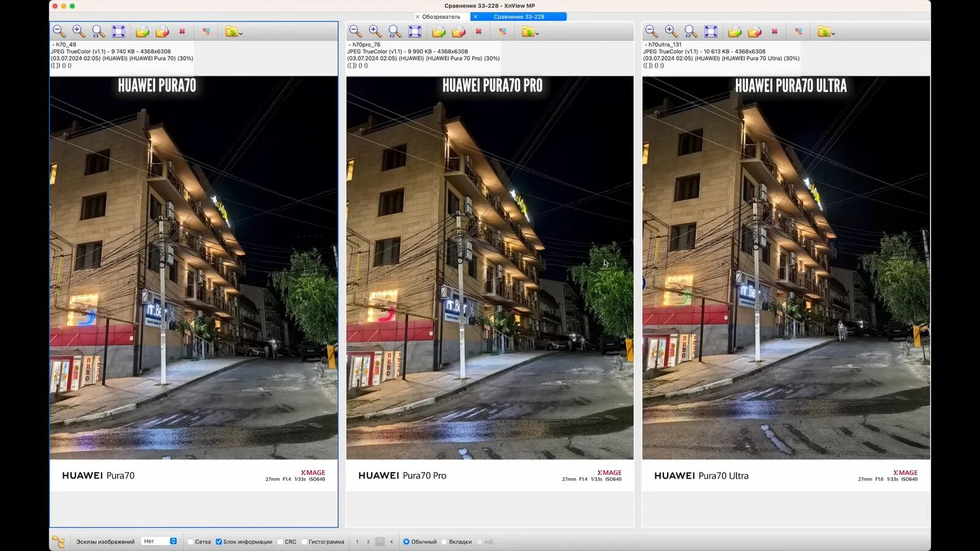Switch to the Сравнение 33-228 tab
The height and width of the screenshot is (551, 980).
(x=519, y=17)
